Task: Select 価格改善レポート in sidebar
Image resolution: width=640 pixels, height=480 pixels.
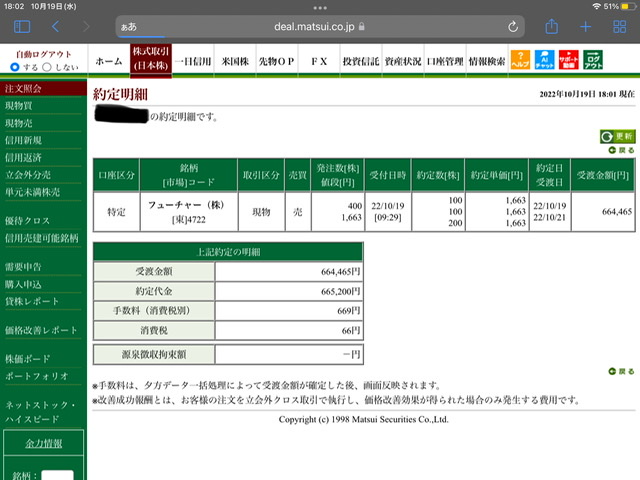Action: click(43, 330)
